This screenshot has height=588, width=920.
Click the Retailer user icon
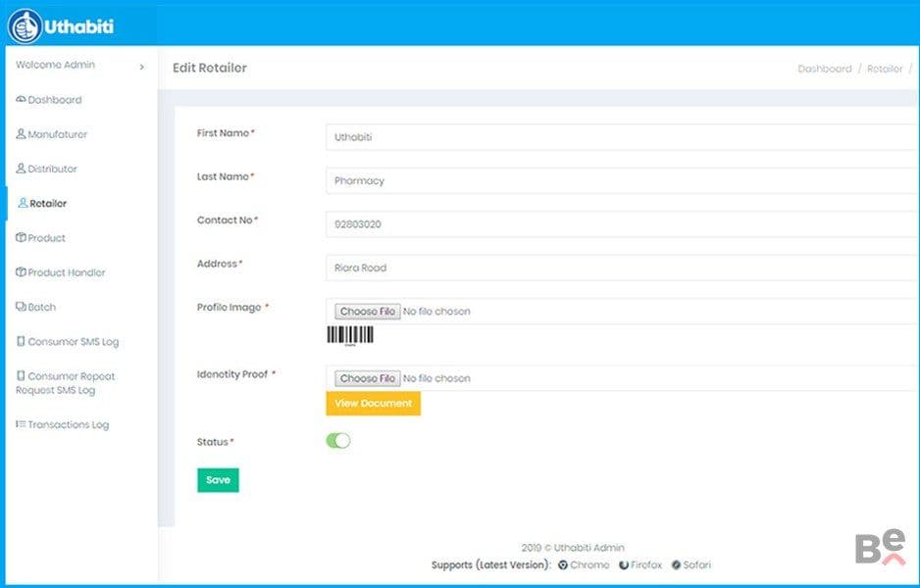[x=23, y=203]
